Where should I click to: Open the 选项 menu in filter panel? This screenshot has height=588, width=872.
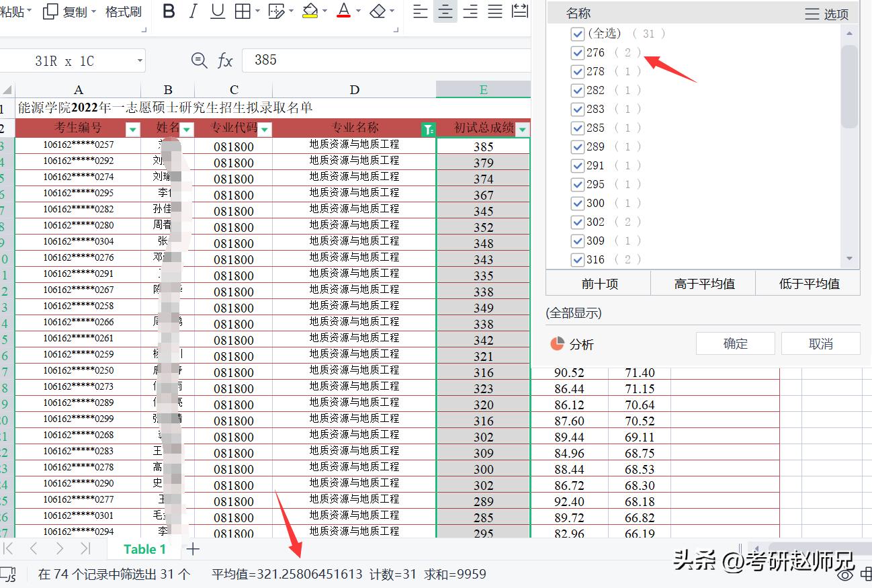tap(826, 13)
